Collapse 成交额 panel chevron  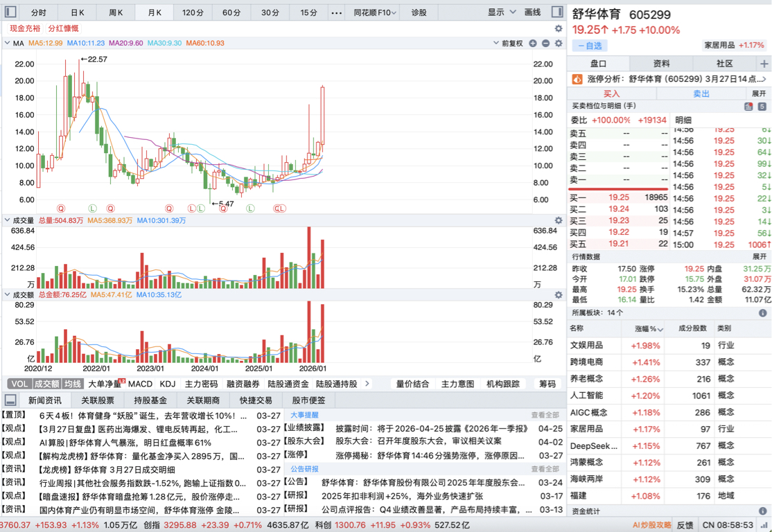point(8,295)
